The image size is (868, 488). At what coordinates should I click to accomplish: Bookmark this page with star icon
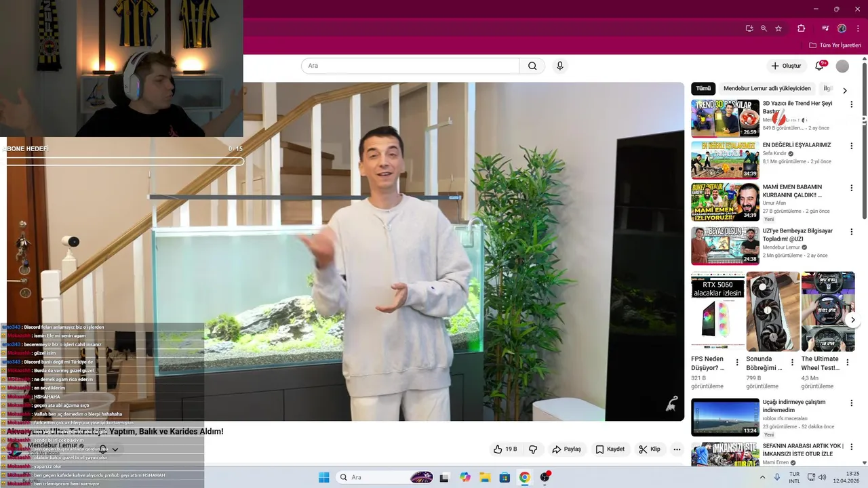click(778, 28)
